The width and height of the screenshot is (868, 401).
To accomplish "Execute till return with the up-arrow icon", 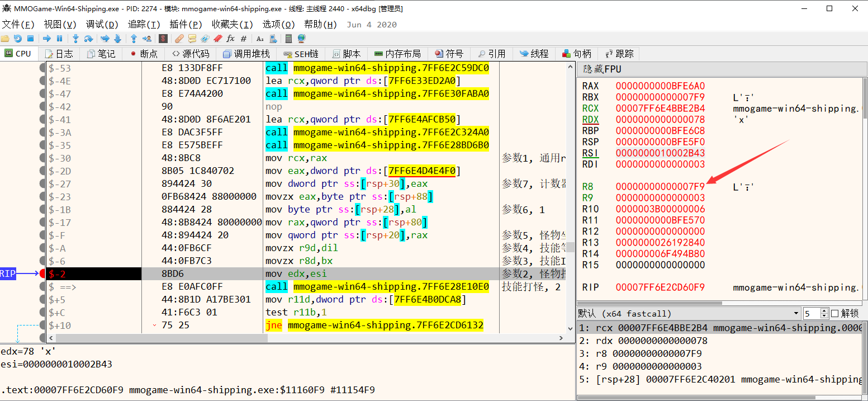I will (x=134, y=39).
